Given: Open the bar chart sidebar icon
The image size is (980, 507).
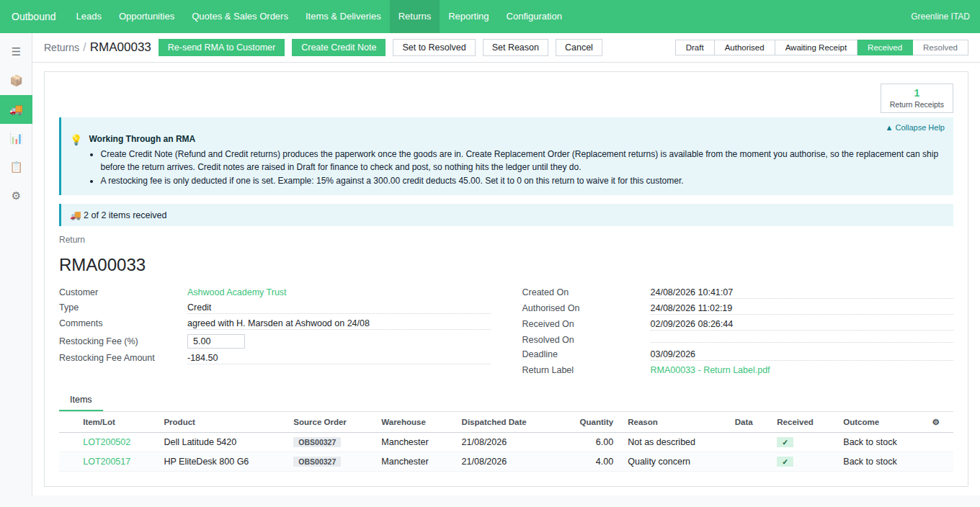Looking at the screenshot, I should tap(16, 138).
